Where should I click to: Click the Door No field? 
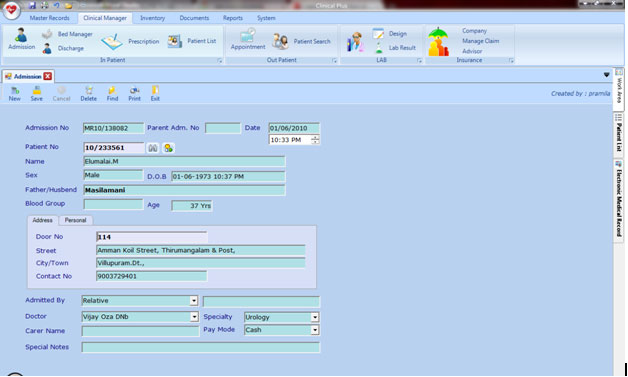click(151, 237)
